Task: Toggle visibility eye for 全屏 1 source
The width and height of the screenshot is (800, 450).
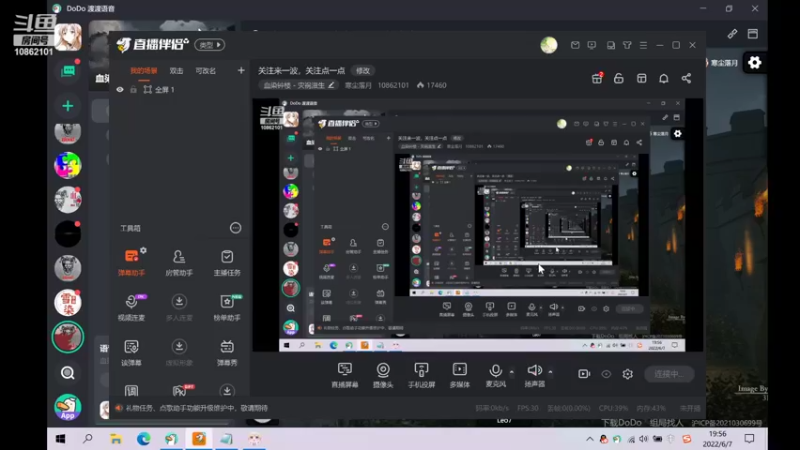Action: click(x=120, y=89)
